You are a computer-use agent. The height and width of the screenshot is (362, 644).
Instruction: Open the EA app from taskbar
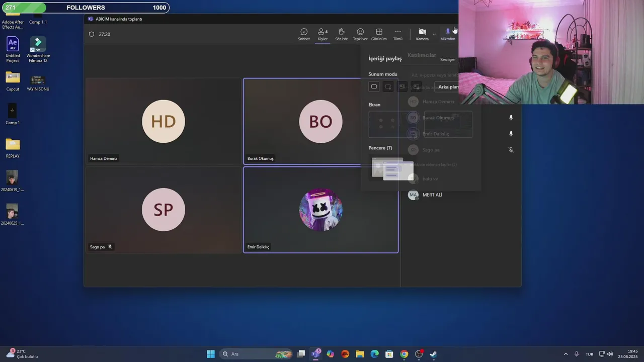[345, 354]
